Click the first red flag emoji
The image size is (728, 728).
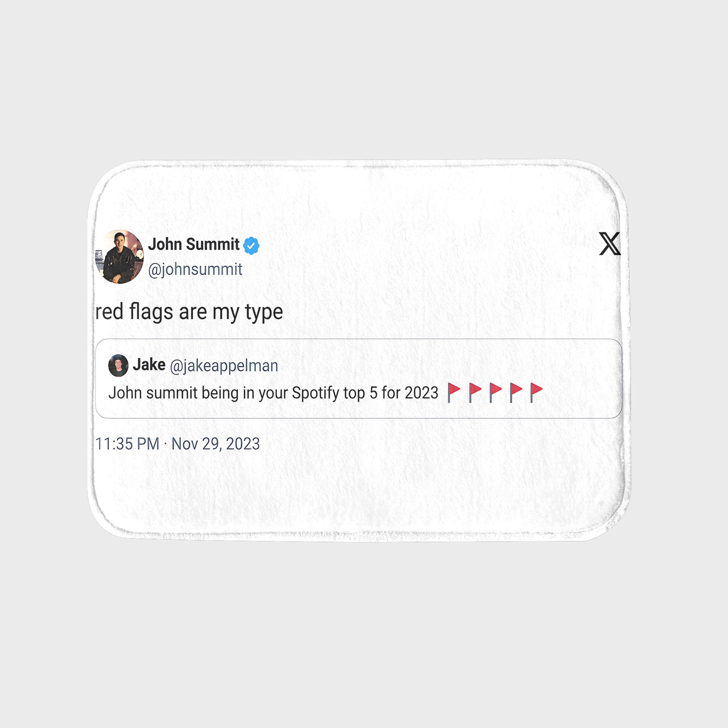(454, 393)
